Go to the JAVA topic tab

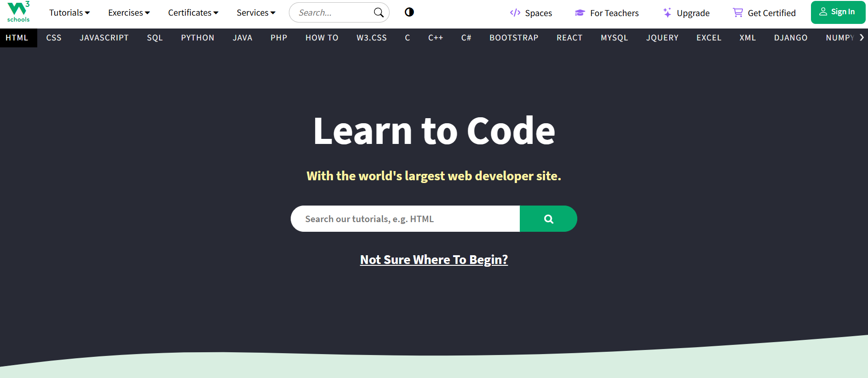(242, 38)
